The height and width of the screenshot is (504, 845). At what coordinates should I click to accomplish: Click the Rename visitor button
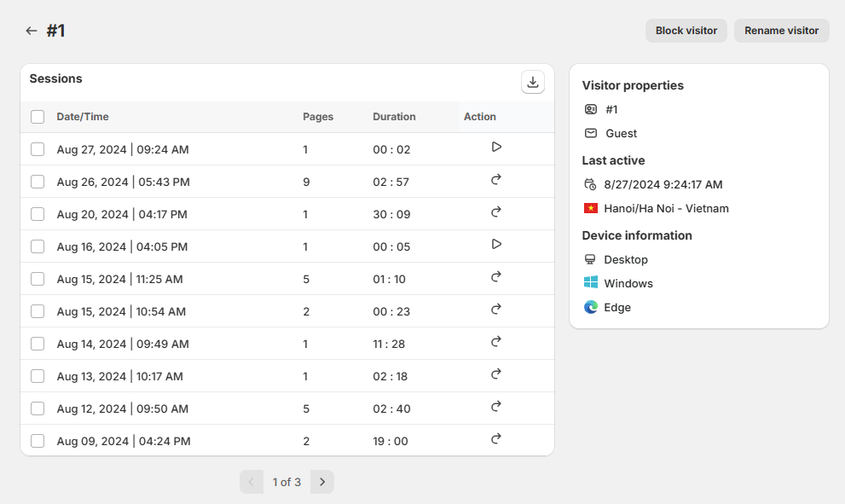point(781,31)
